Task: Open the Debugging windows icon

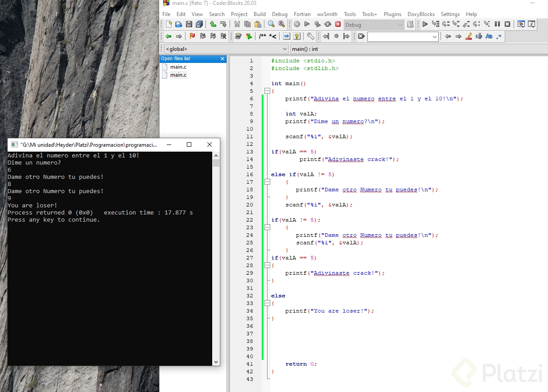Action: click(x=521, y=24)
